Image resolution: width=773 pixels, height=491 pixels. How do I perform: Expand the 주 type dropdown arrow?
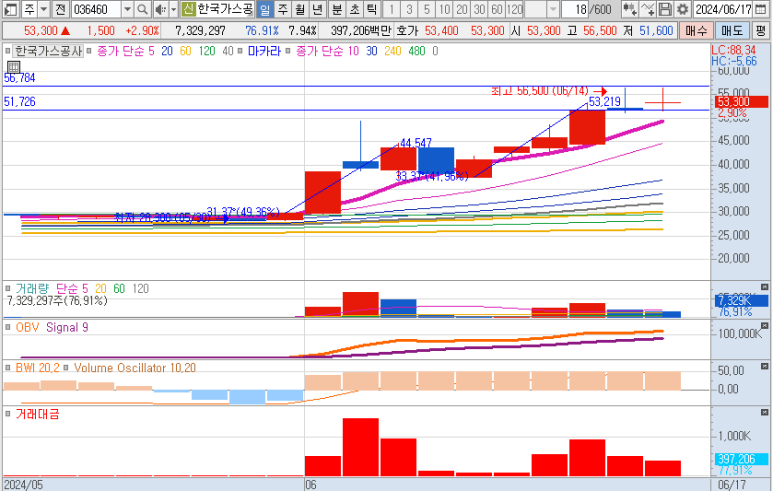click(x=44, y=9)
